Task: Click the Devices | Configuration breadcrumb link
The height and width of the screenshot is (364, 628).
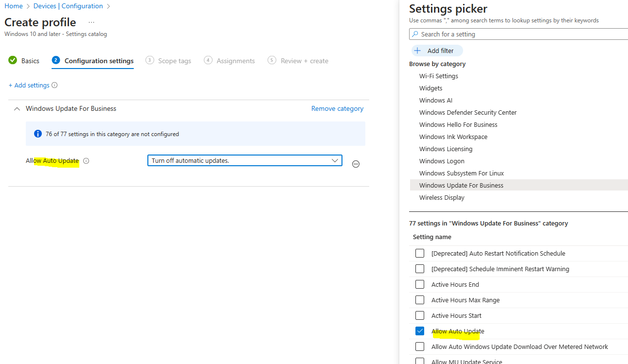Action: 68,6
